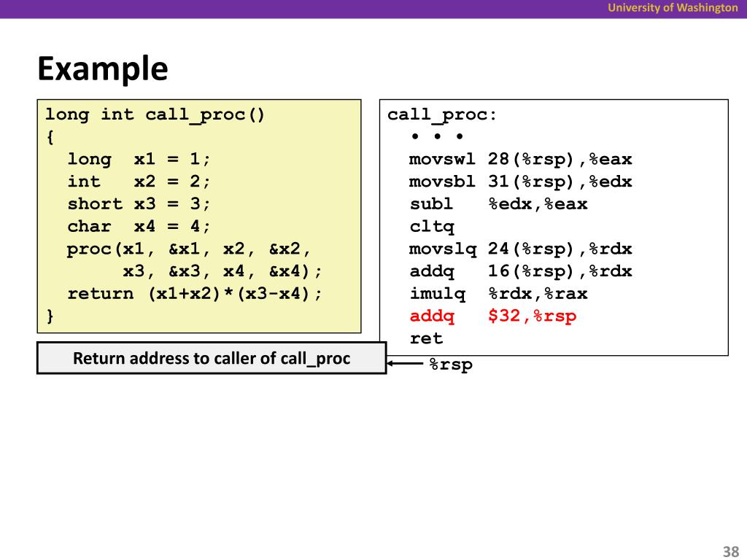Click the 'addq 16(%rsp),%rdx' instruction

521,271
